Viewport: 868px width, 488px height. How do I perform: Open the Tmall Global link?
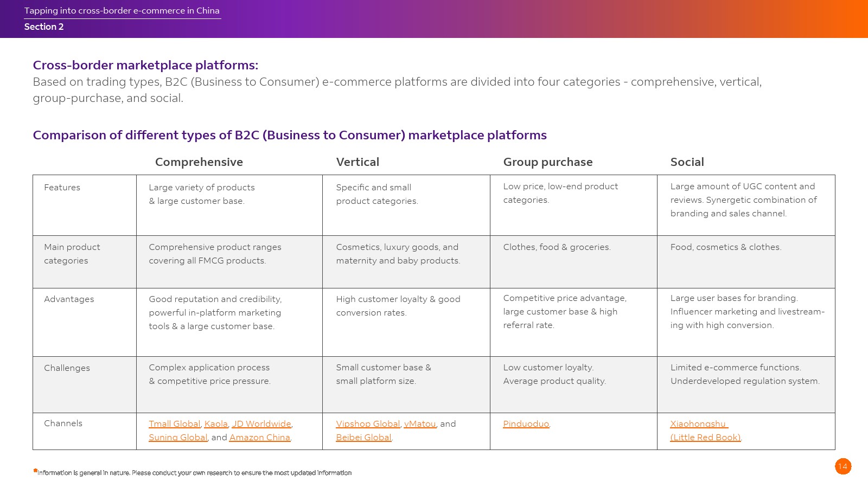(x=175, y=424)
